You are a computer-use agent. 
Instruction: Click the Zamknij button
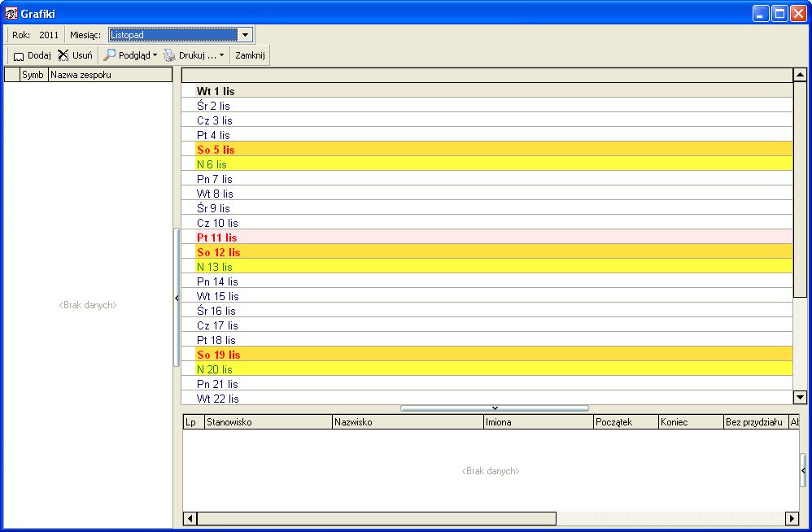(x=250, y=55)
